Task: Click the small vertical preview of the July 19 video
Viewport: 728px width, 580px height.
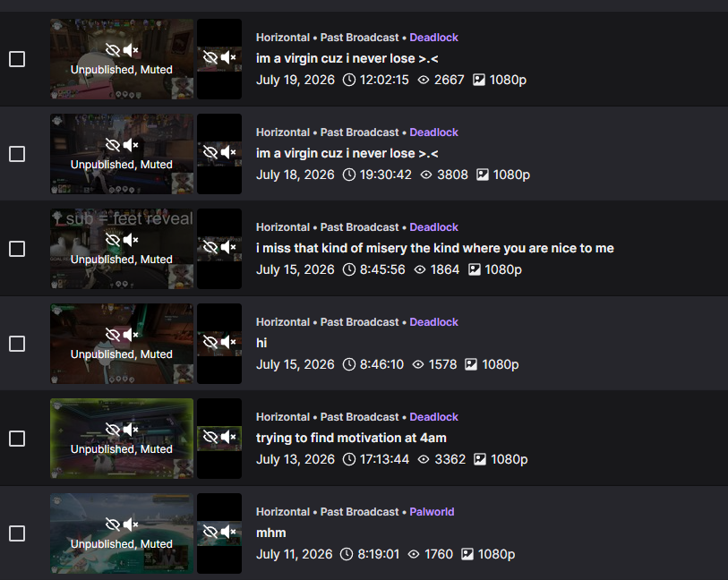Action: [x=219, y=59]
